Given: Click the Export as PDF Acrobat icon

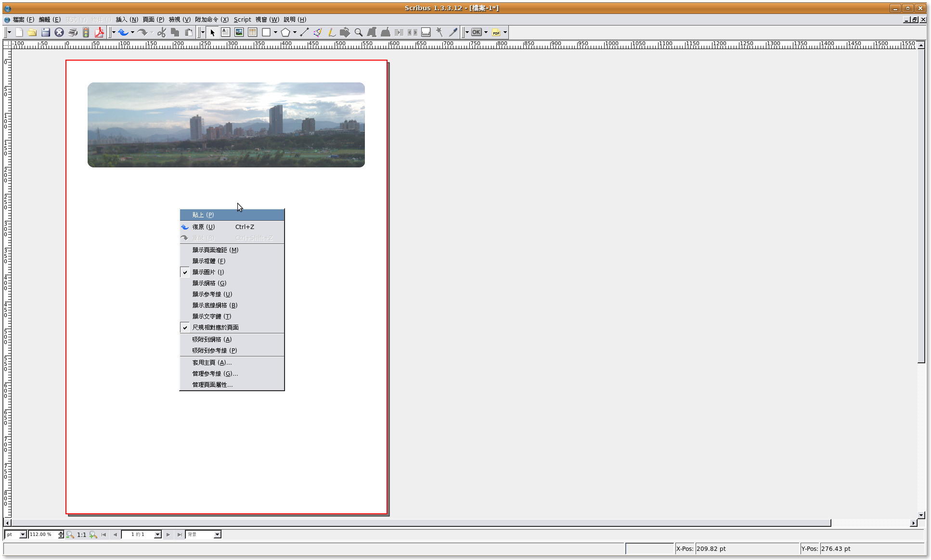Looking at the screenshot, I should [99, 32].
